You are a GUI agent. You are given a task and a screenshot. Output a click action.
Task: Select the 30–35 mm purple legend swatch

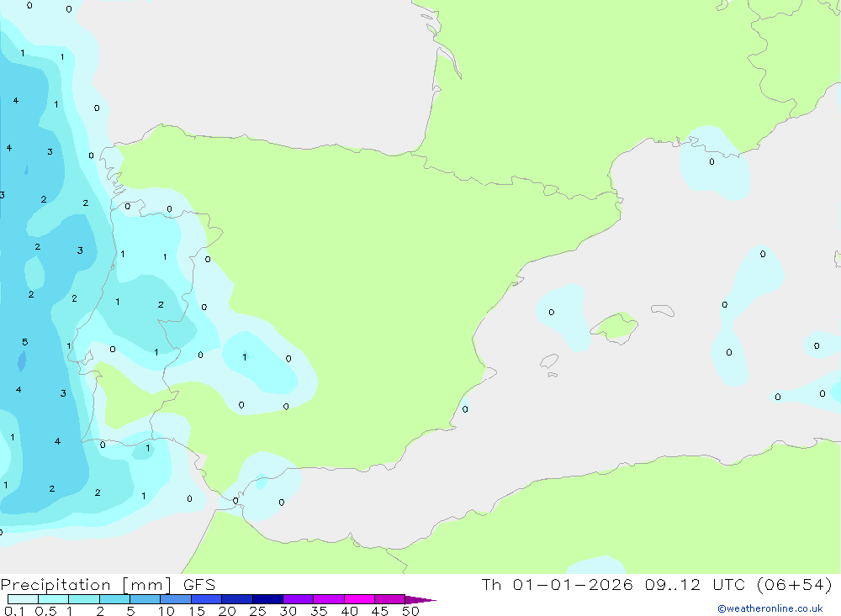point(298,599)
